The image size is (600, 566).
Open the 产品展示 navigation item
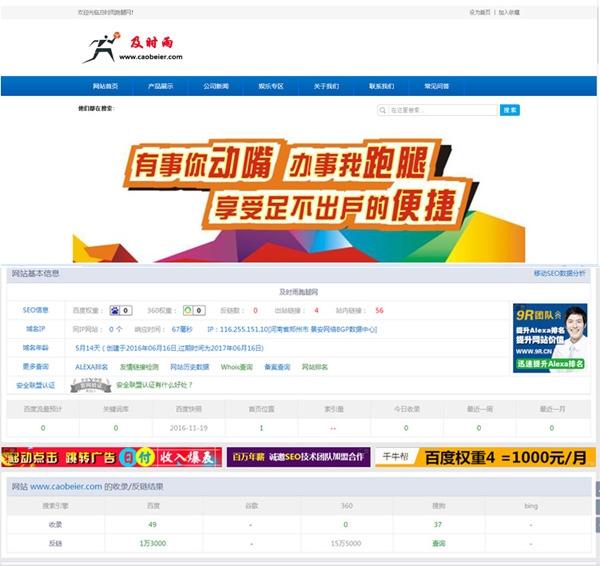[x=161, y=87]
